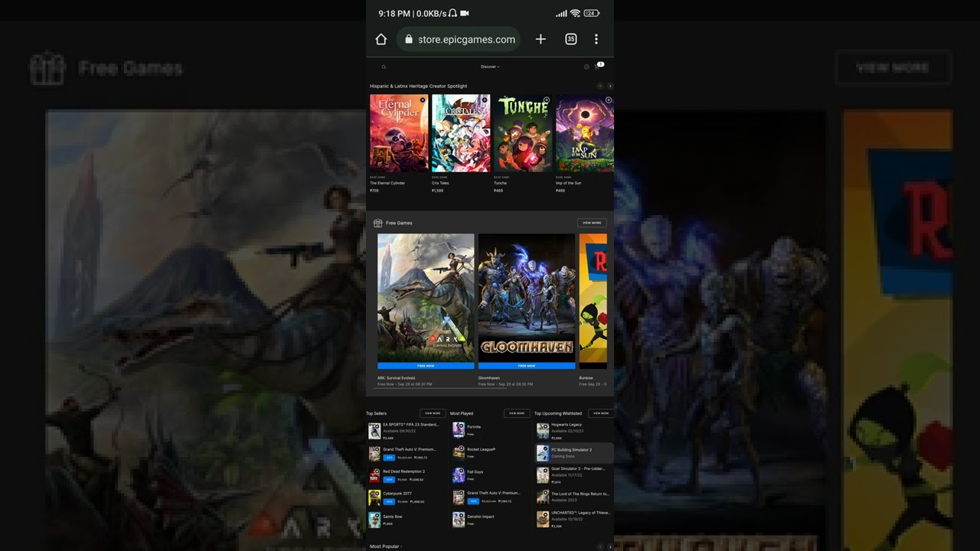Open Grand Theft Auto V in Most Played
Screen dimensions: 980x551
[490, 497]
